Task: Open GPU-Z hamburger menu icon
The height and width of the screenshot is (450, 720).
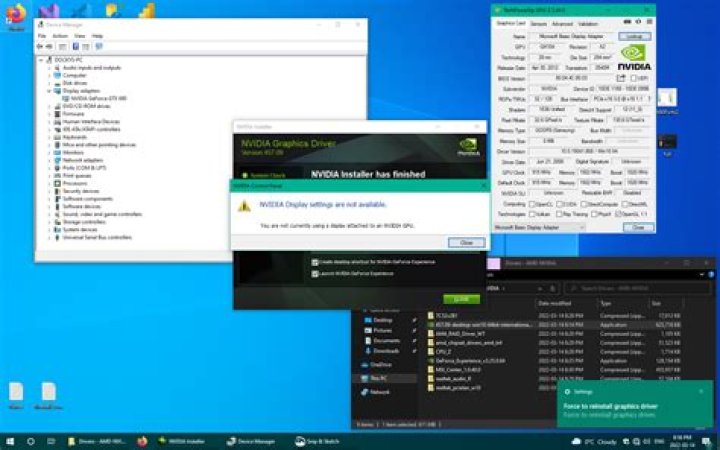Action: pyautogui.click(x=649, y=22)
